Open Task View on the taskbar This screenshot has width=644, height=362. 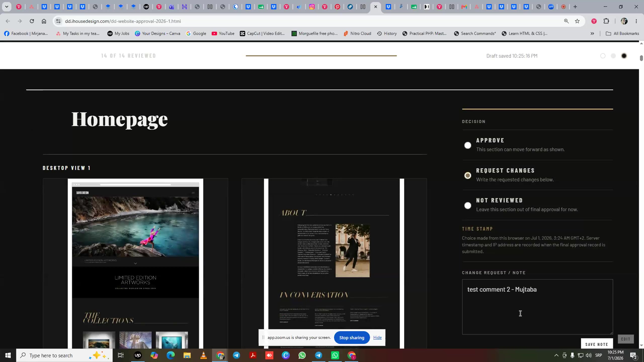coord(121,355)
